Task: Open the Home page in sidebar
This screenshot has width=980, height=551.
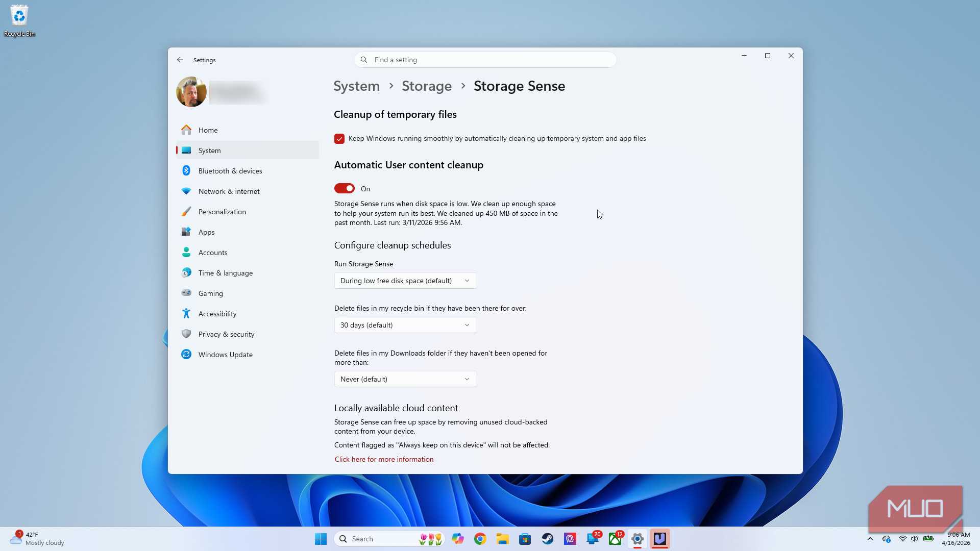Action: coord(248,130)
